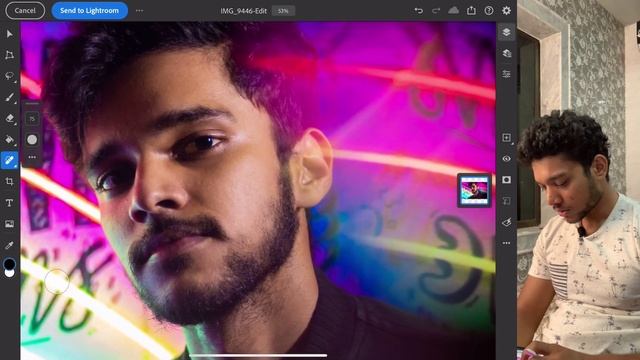Open the black foreground color swatch

coord(9,264)
